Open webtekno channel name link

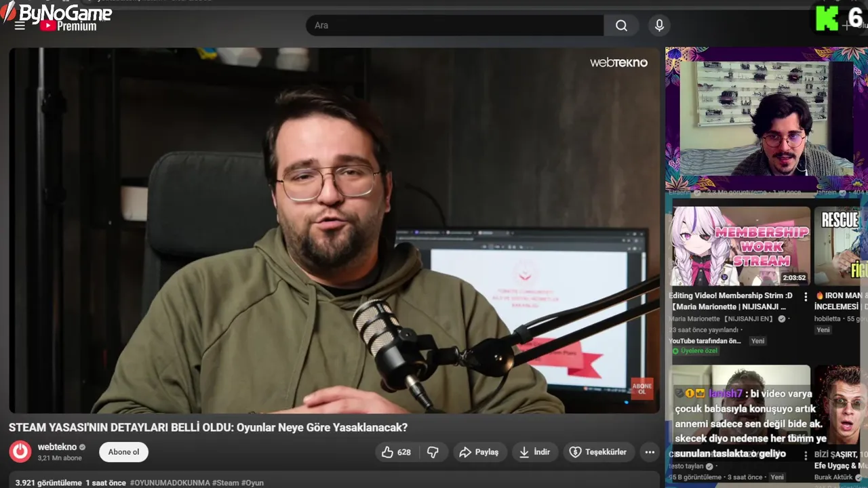(x=57, y=447)
